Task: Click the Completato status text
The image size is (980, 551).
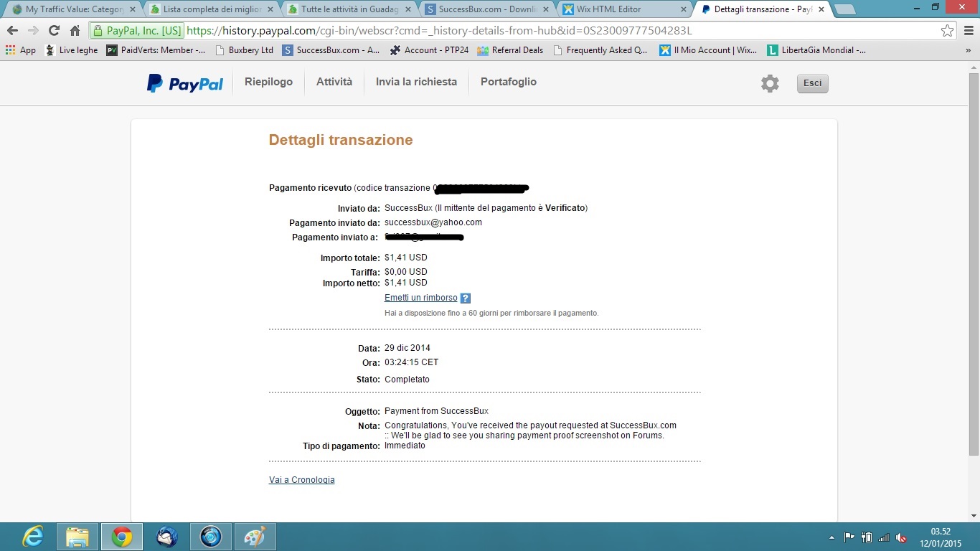Action: (x=407, y=380)
